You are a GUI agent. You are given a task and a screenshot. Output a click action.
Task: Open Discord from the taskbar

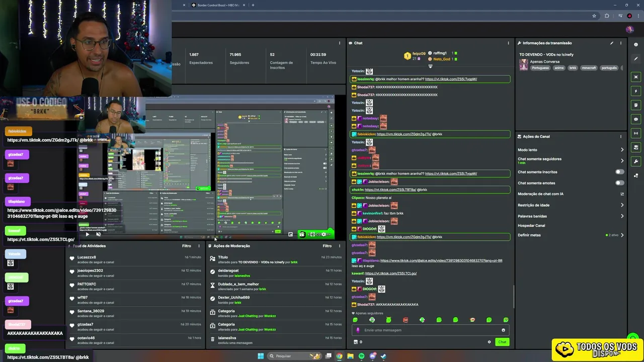point(372,356)
